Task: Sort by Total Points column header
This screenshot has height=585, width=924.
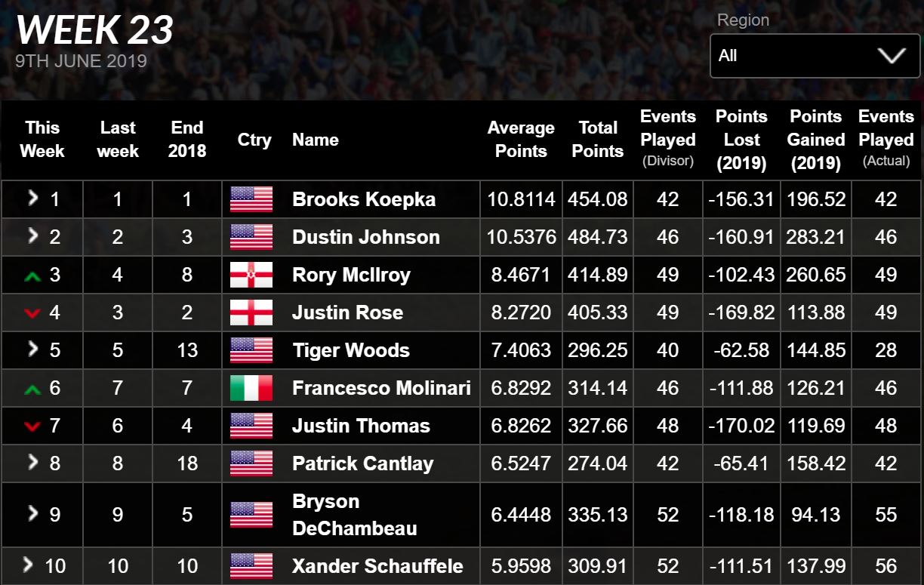Action: point(598,140)
